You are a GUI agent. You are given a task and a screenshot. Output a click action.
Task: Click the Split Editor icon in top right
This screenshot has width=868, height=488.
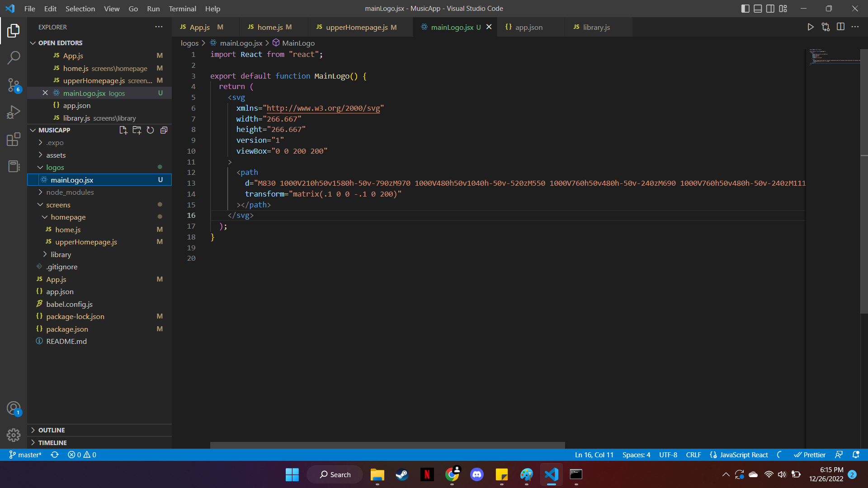pos(841,28)
